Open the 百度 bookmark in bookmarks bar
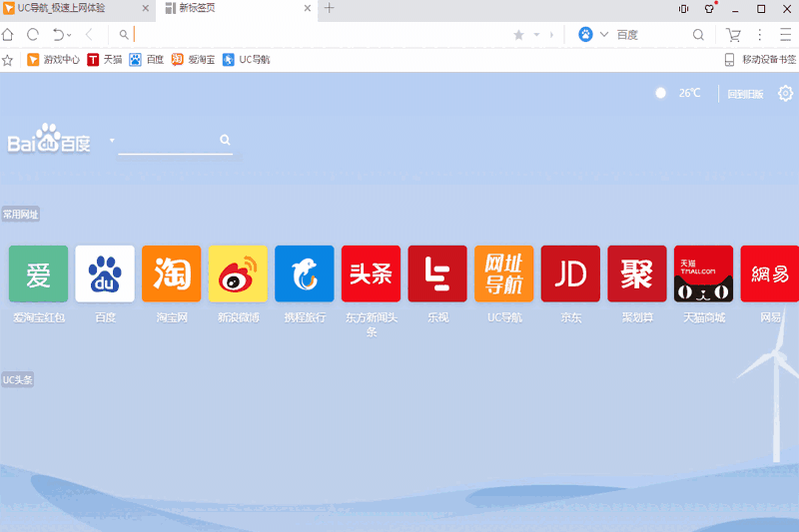The image size is (799, 532). (146, 60)
